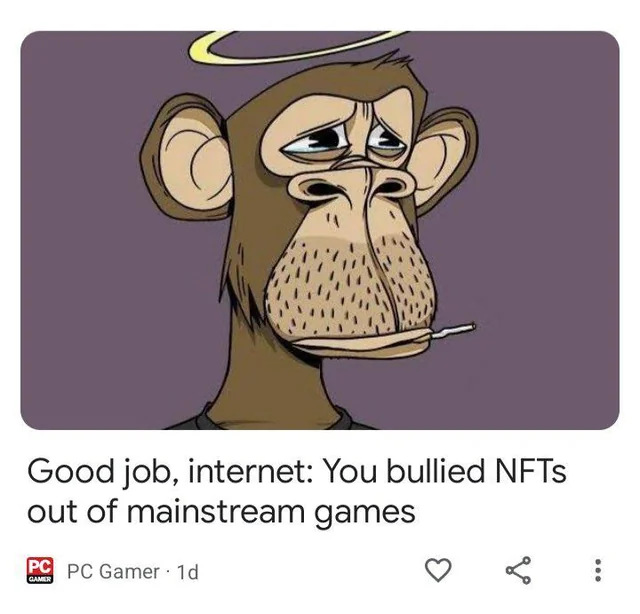The height and width of the screenshot is (614, 640).
Task: Open the three-dot more options menu
Action: [x=598, y=570]
